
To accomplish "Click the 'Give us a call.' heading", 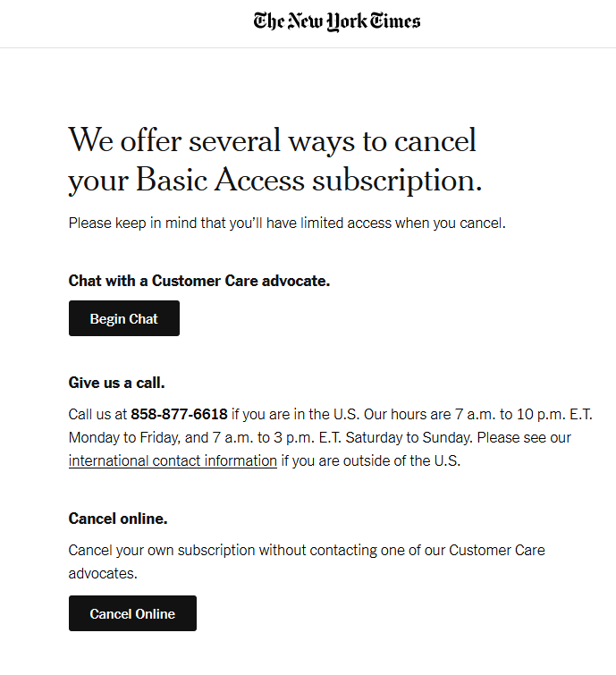I will point(116,383).
